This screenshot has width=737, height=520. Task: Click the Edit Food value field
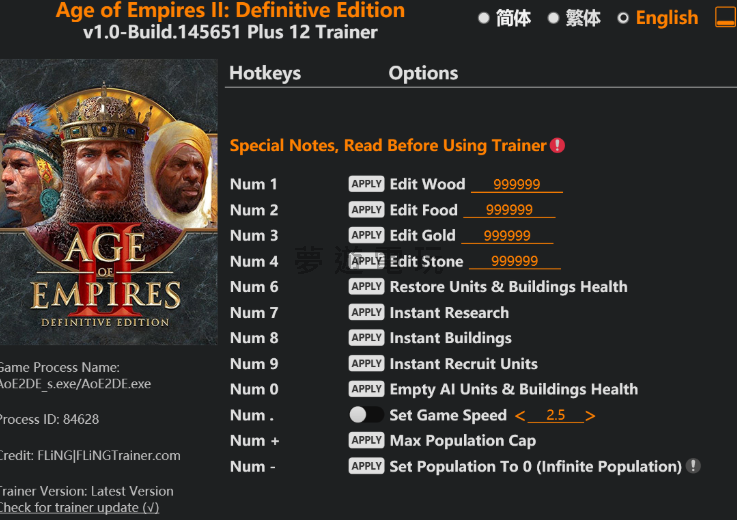click(x=509, y=210)
